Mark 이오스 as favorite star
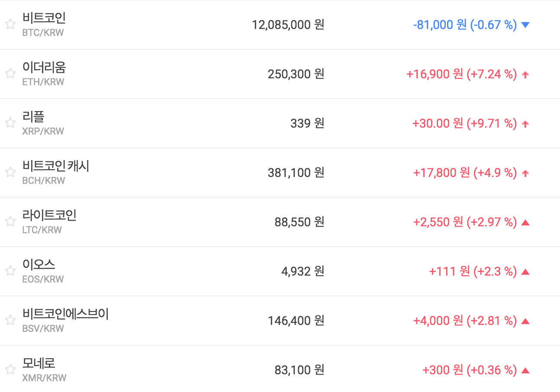Viewport: 560px width, 392px height. (x=10, y=271)
